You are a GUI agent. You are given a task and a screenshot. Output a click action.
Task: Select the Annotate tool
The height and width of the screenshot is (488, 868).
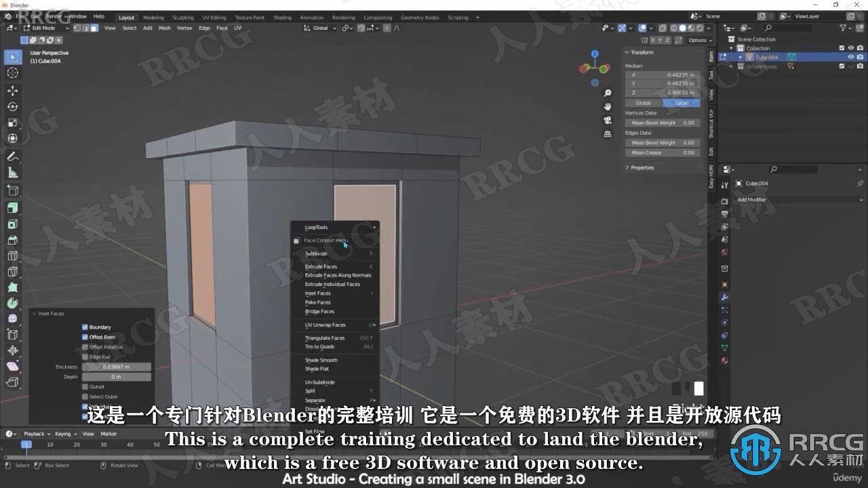[12, 157]
